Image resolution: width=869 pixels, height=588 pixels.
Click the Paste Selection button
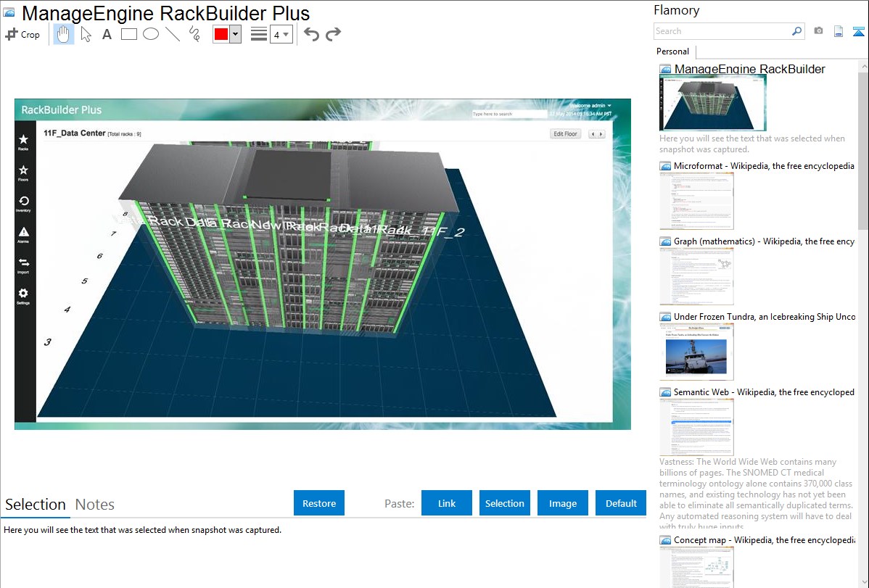(504, 502)
